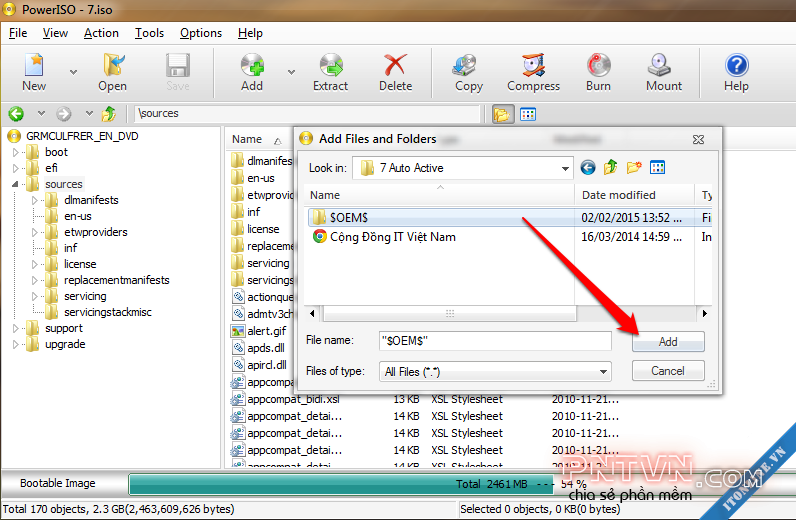The image size is (796, 520).
Task: Open the dropdown arrow next to Add
Action: pyautogui.click(x=291, y=72)
